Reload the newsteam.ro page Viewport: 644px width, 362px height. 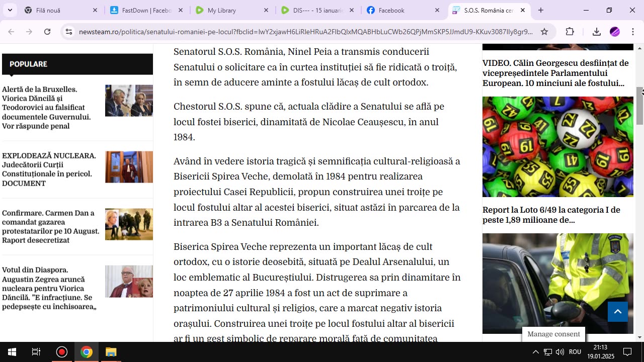pyautogui.click(x=47, y=32)
